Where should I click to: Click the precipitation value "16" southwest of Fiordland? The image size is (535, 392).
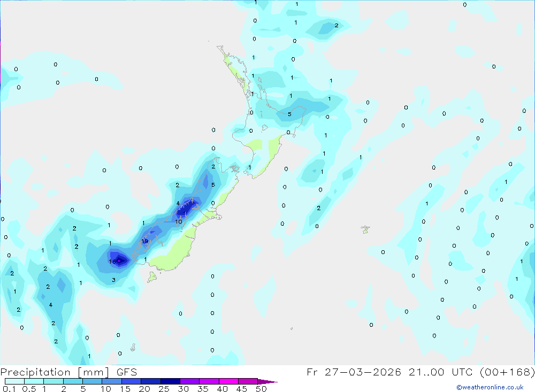tap(112, 262)
